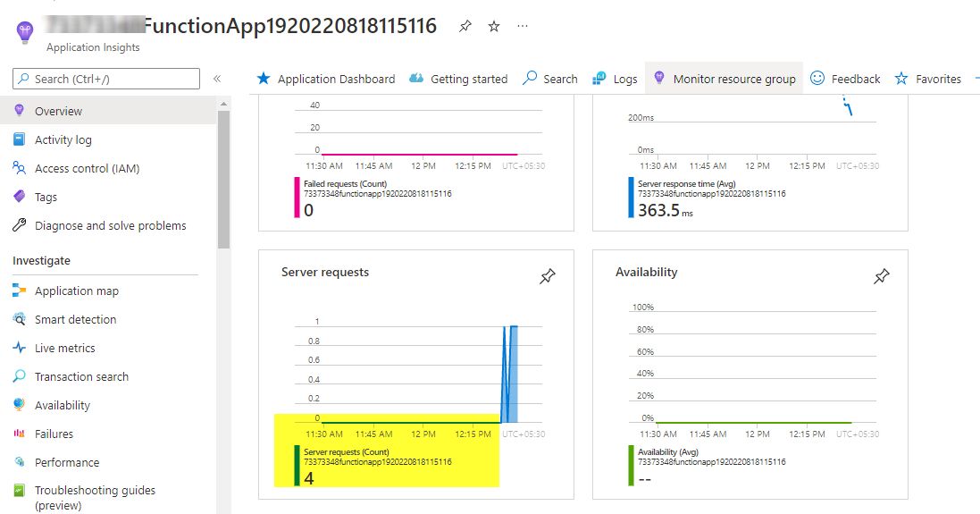This screenshot has height=514, width=980.
Task: Open Troubleshooting guides (preview)
Action: [95, 498]
